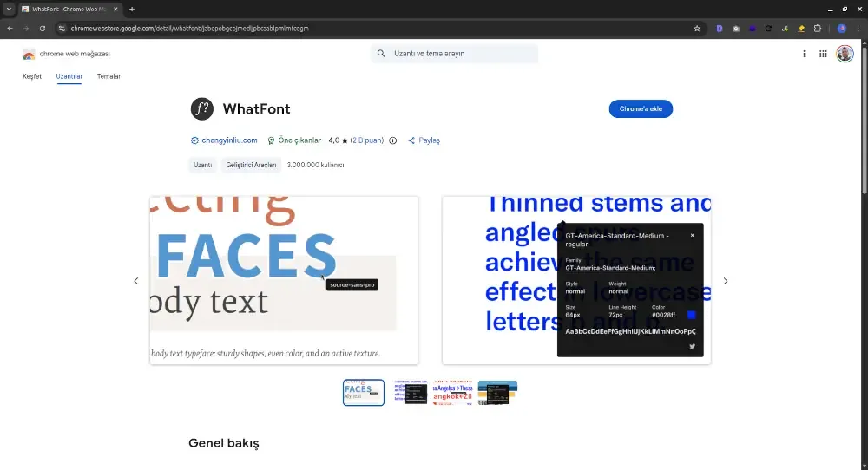This screenshot has height=470, width=868.
Task: Click the WhatFont f? logo
Action: pos(202,109)
